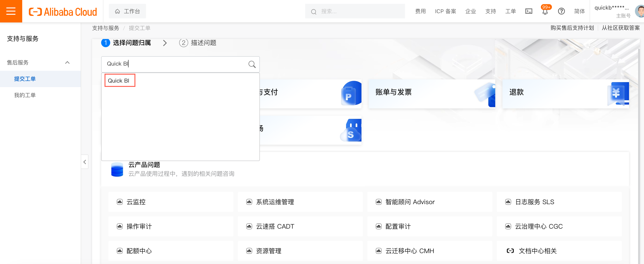Image resolution: width=644 pixels, height=264 pixels.
Task: Open 我的工单 in the sidebar
Action: (x=25, y=95)
